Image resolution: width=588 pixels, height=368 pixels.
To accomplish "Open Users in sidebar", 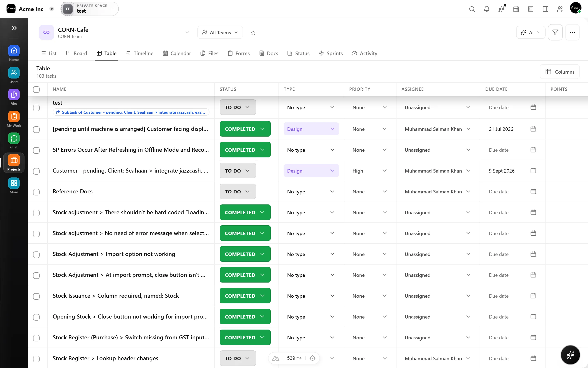I will point(14,75).
